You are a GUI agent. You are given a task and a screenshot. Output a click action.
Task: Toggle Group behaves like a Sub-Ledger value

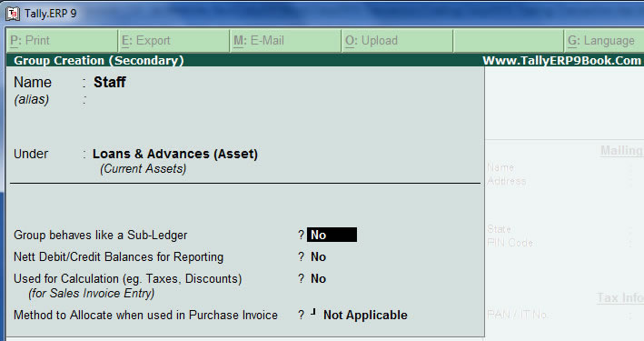point(332,235)
